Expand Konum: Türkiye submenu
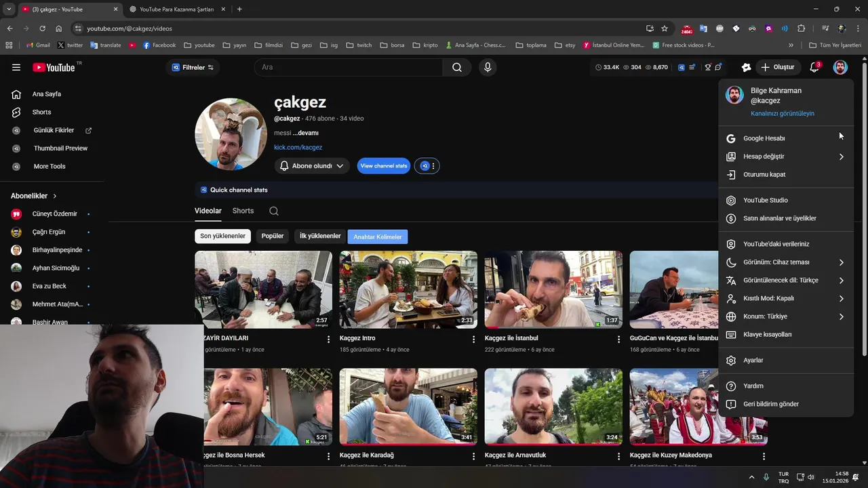The height and width of the screenshot is (488, 868). 785,317
